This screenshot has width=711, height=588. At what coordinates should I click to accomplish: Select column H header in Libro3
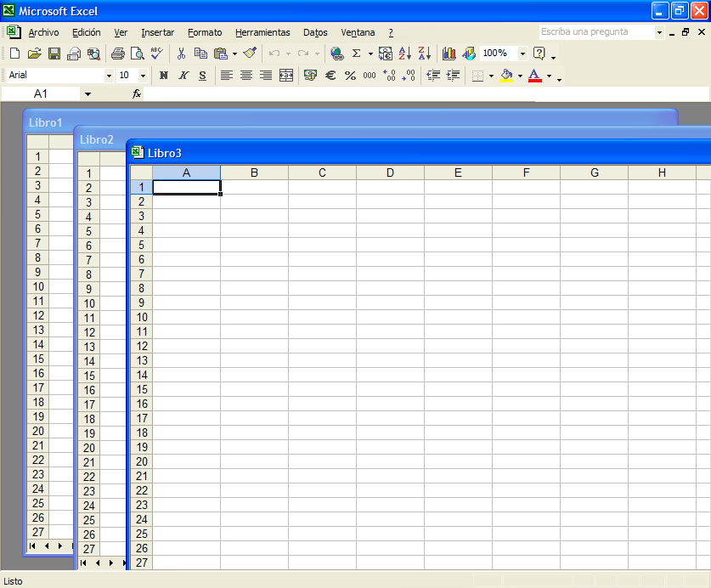pos(662,172)
